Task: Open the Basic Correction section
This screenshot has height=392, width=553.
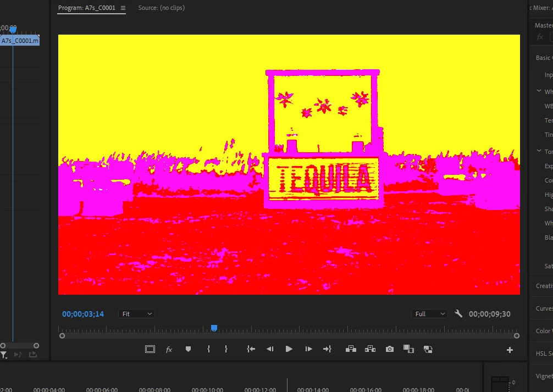Action: (544, 58)
